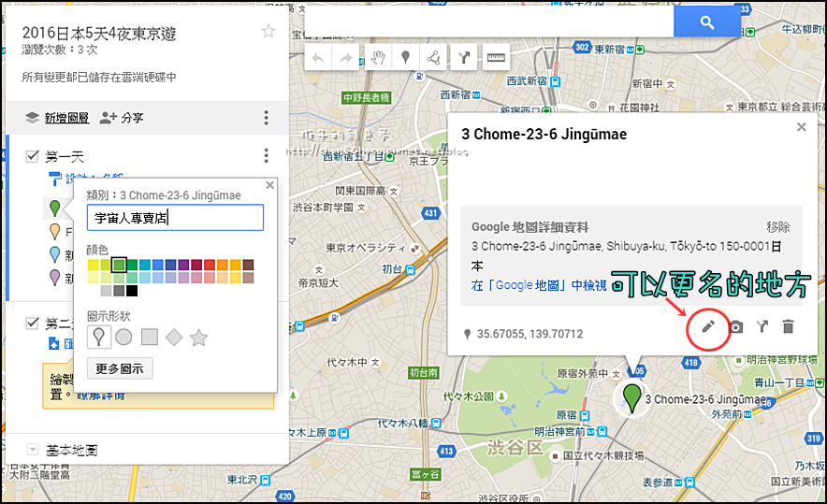Expand the 基本地圖 base map arrow
Image resolution: width=827 pixels, height=504 pixels.
tap(33, 450)
